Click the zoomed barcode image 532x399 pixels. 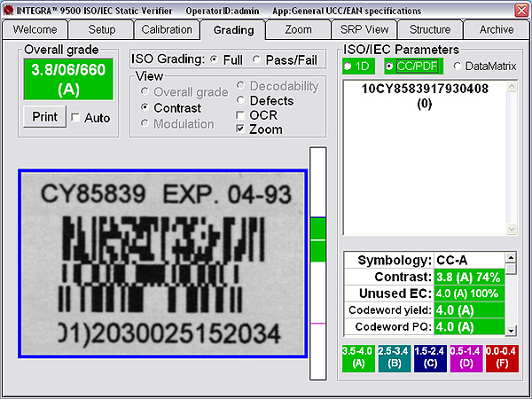tap(161, 262)
